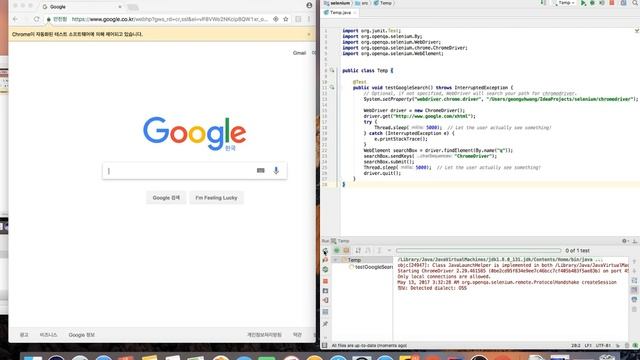The image size is (640, 360).
Task: Click the dump threads camera icon
Action: (325, 291)
